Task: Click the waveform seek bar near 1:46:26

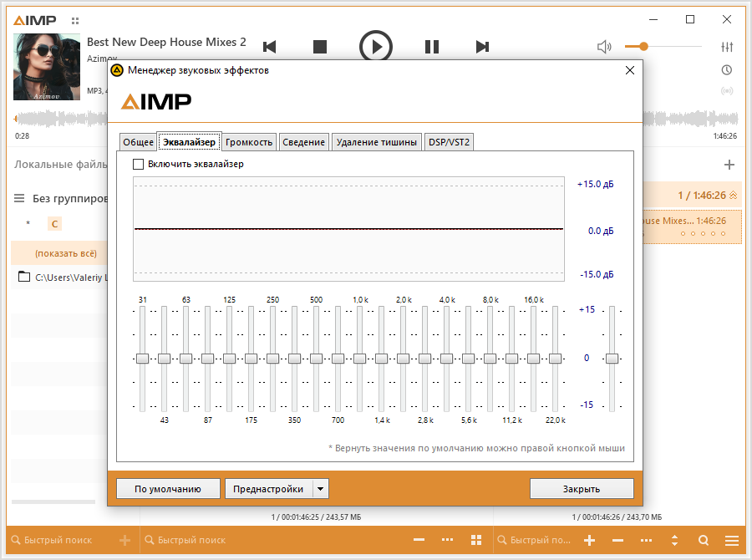Action: click(x=691, y=119)
